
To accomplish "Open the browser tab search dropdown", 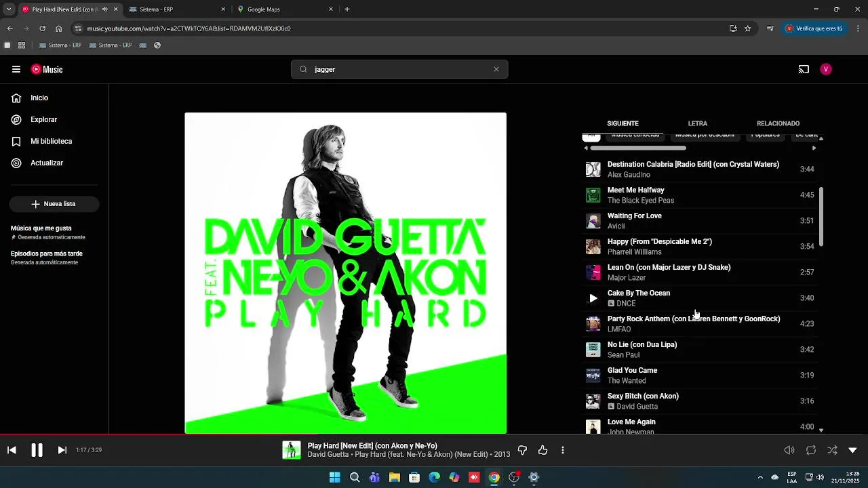I will tap(9, 9).
